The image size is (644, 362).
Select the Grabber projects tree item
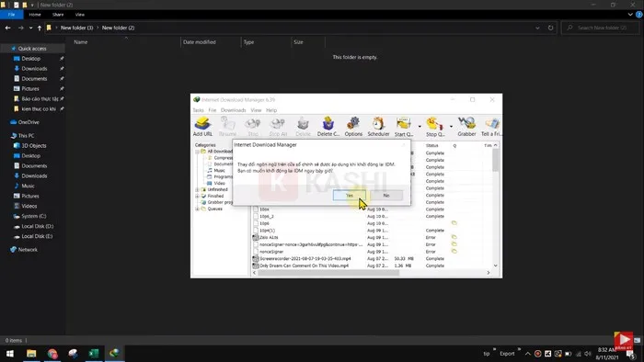click(217, 202)
